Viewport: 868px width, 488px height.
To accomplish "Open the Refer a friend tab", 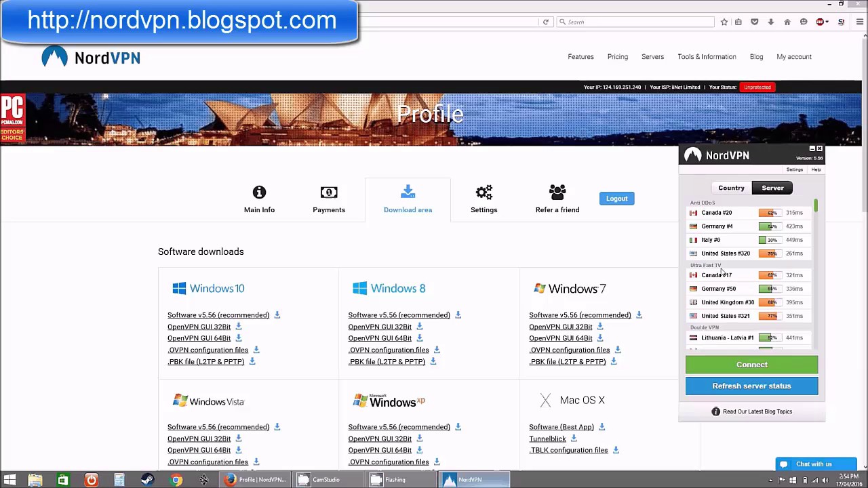I will click(x=557, y=199).
